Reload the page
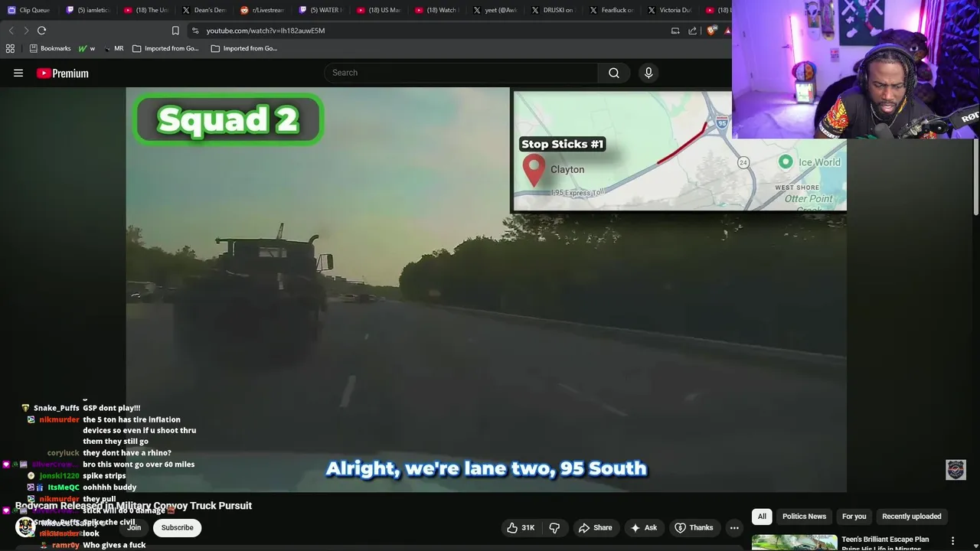Viewport: 980px width, 551px height. 41,31
